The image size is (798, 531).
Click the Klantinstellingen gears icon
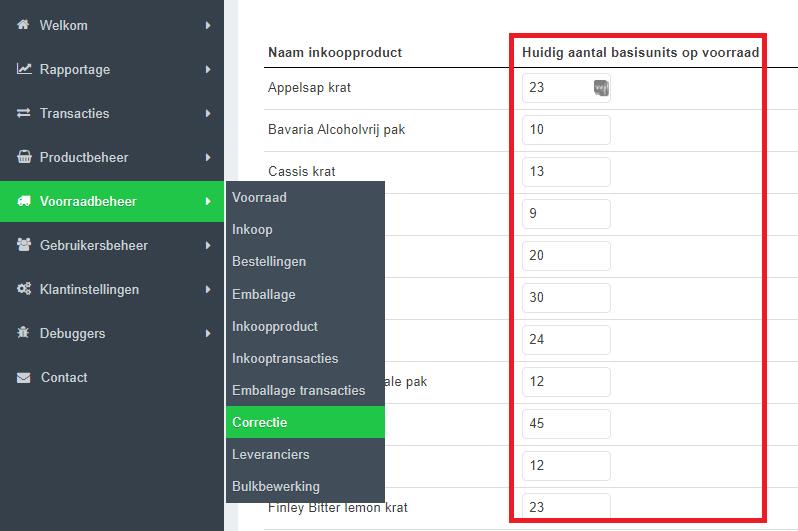pyautogui.click(x=23, y=289)
